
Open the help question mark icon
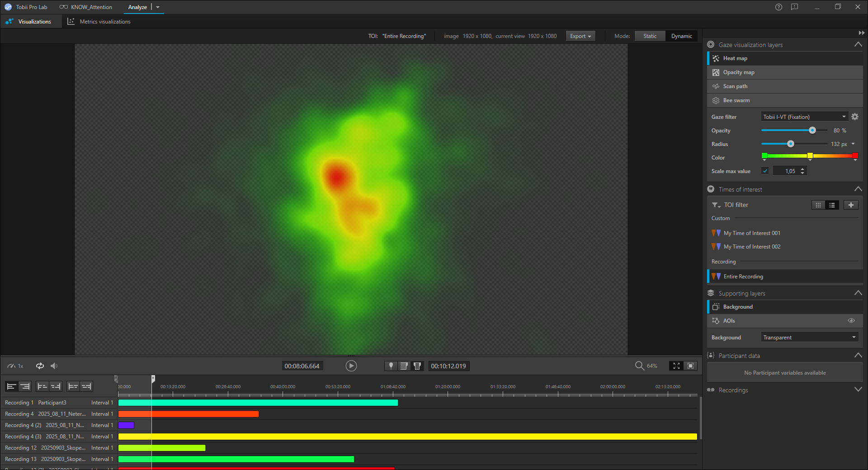coord(778,7)
